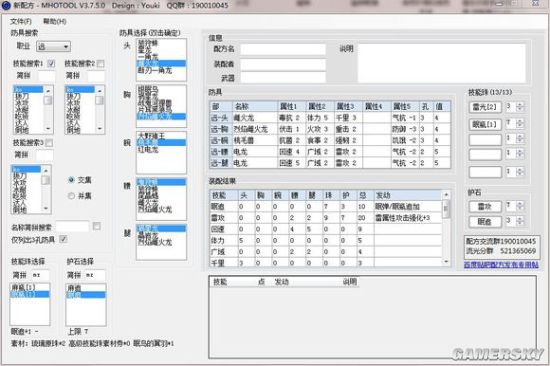Screen dimensions: 550x366
Task: Click the 名称简拼搜索 input field
Action: (x=73, y=227)
